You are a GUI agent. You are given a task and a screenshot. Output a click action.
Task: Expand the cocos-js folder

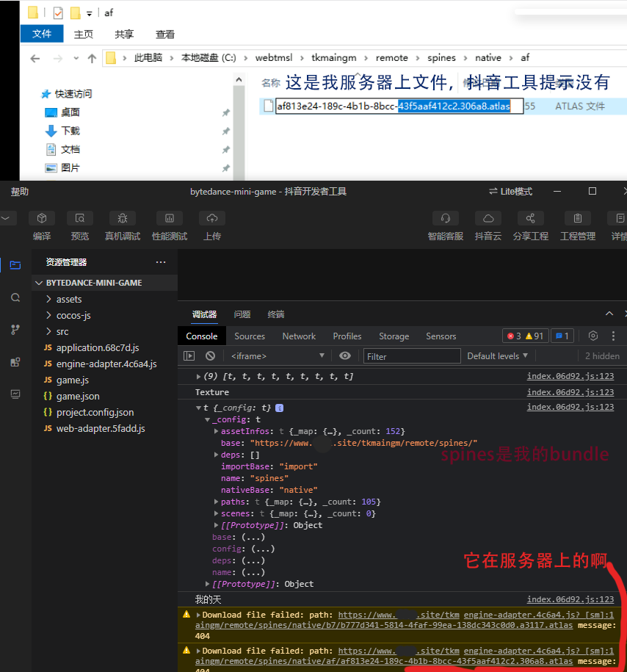coord(48,315)
